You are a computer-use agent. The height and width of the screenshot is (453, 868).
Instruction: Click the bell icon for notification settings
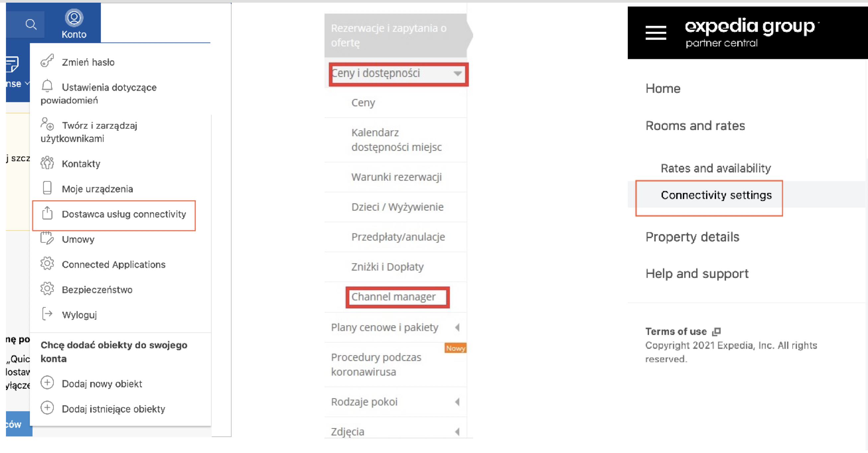click(x=47, y=86)
